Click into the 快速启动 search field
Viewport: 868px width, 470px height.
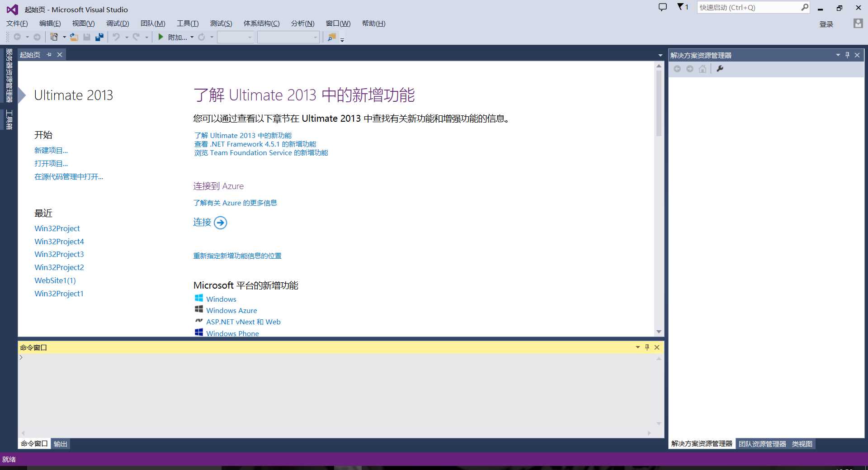tap(749, 7)
